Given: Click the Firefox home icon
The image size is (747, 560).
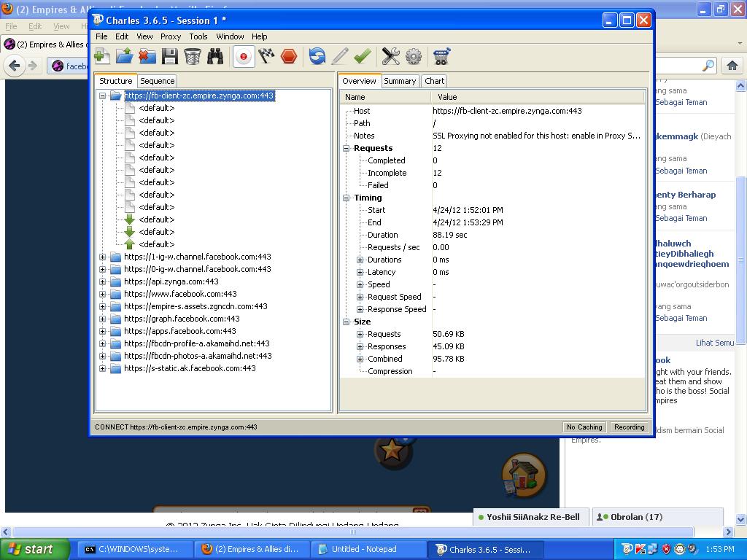Looking at the screenshot, I should coord(732,65).
